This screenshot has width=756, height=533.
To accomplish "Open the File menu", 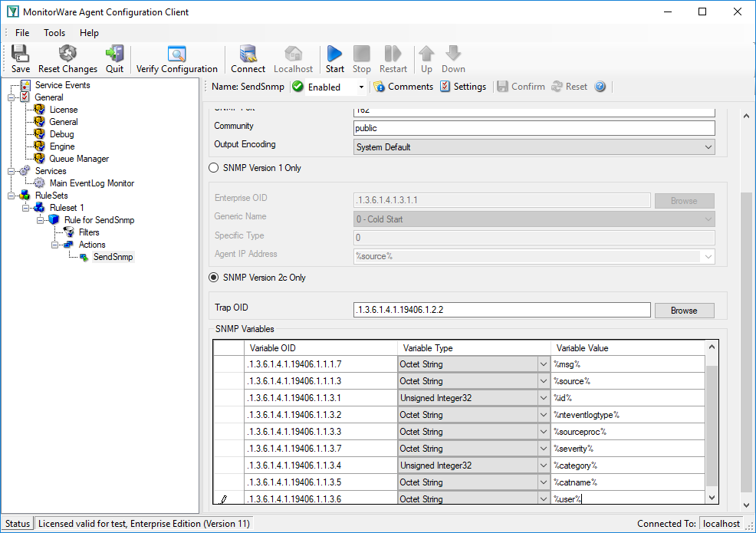I will click(x=22, y=33).
